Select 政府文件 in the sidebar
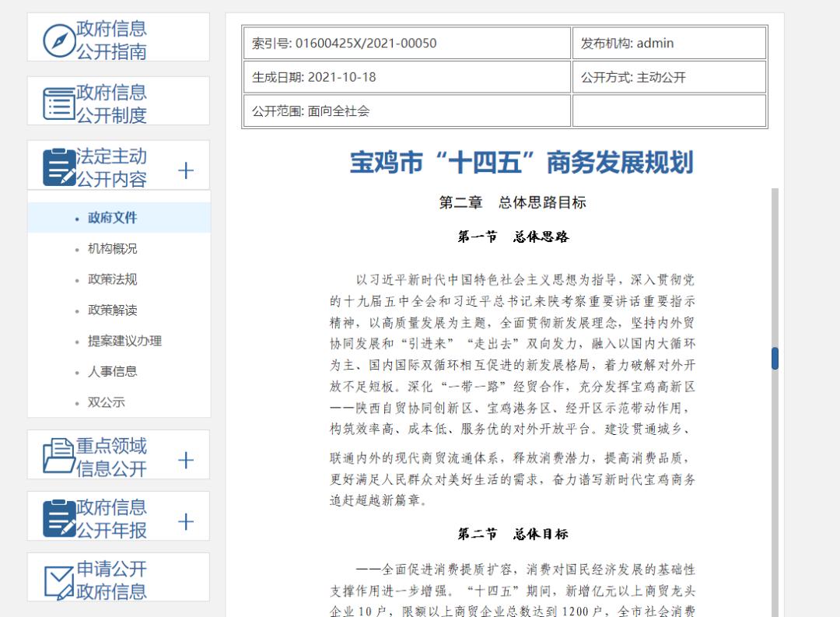840x617 pixels. coord(113,218)
